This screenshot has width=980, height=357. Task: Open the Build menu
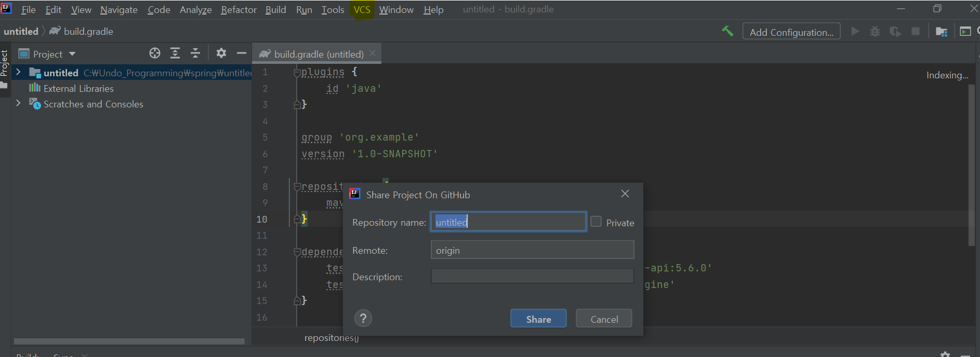[276, 10]
